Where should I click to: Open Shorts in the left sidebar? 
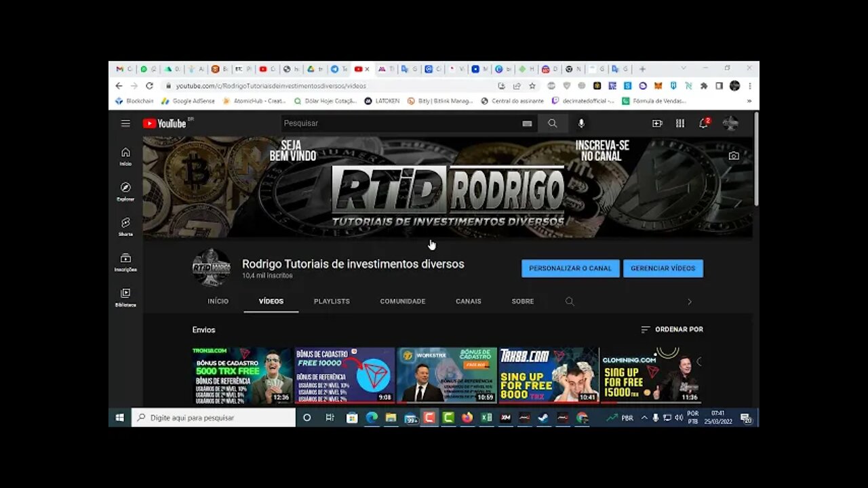(125, 227)
